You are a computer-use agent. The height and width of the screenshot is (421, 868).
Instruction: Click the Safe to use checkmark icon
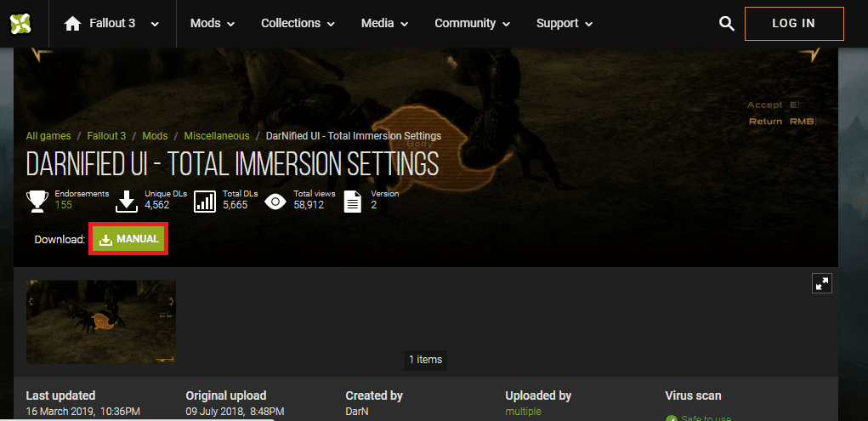[x=671, y=418]
